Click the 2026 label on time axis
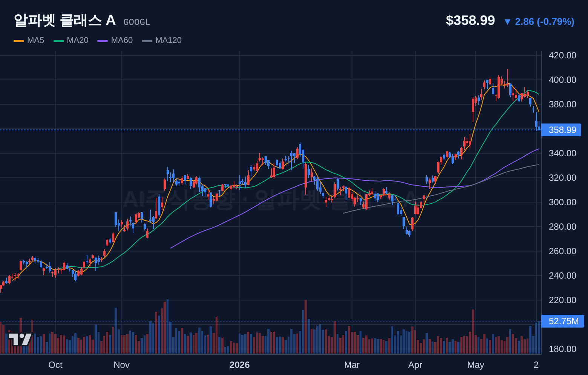Viewport: 588px width, 375px height. coord(240,365)
